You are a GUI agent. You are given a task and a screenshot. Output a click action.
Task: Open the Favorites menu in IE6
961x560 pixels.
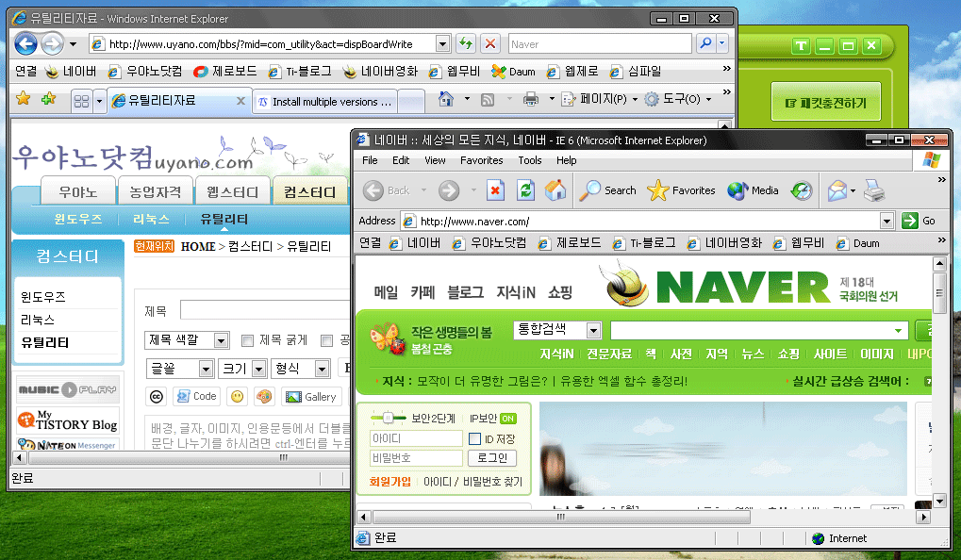pos(481,160)
